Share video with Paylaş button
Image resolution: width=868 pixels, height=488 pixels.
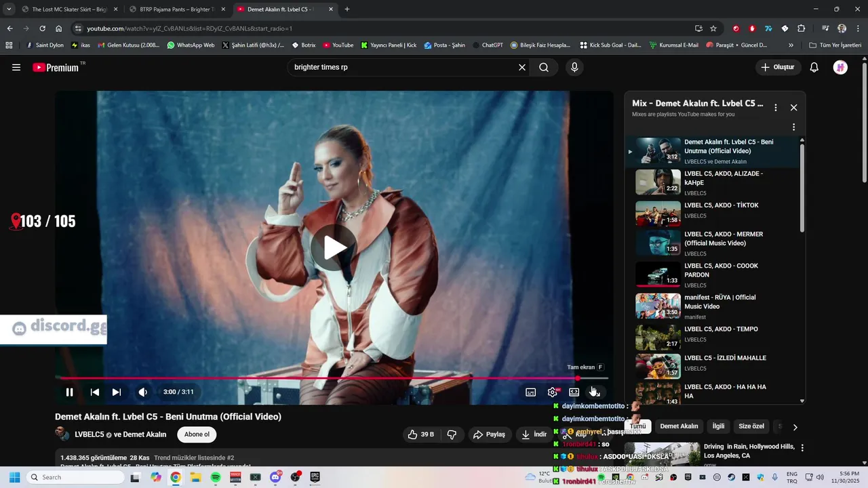point(489,434)
